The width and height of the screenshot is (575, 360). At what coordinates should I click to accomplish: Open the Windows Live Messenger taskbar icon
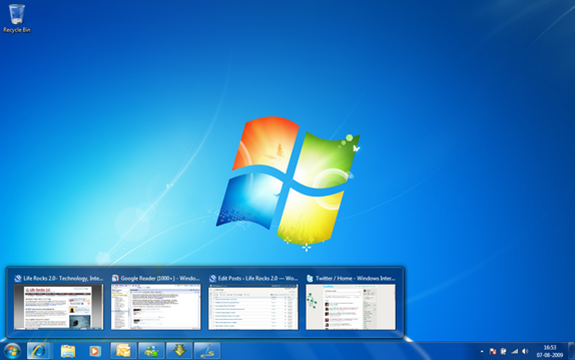151,351
